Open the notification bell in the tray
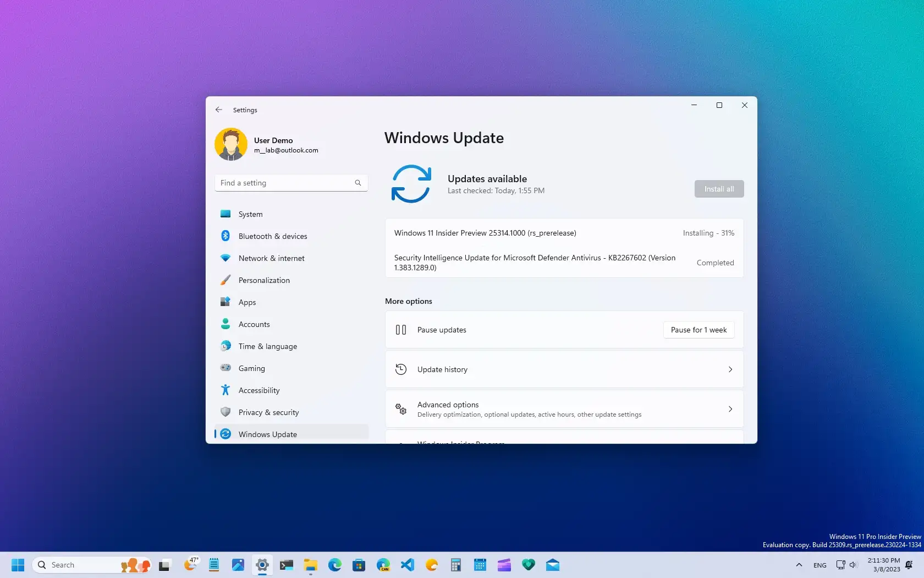The image size is (924, 578). 909,565
